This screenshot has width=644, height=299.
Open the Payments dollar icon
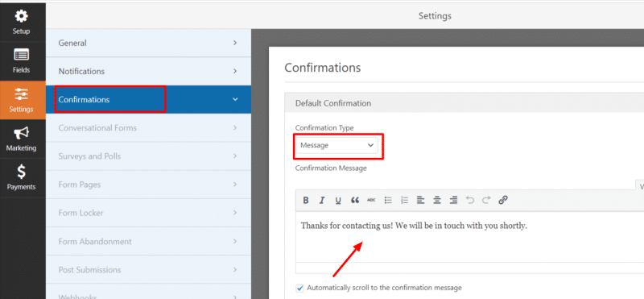coord(21,172)
